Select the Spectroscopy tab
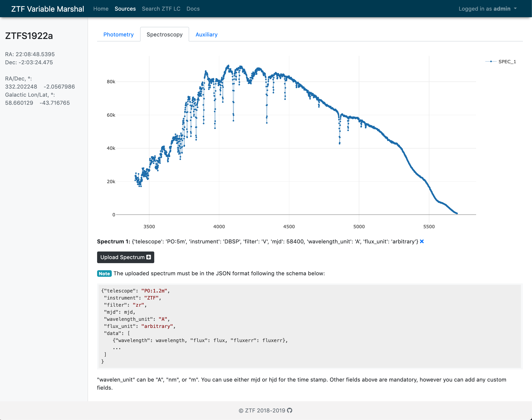Viewport: 532px width, 420px height. point(164,34)
